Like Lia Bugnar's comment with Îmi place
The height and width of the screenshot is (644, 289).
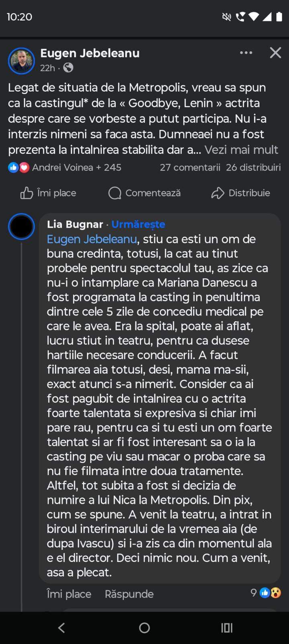point(69,594)
